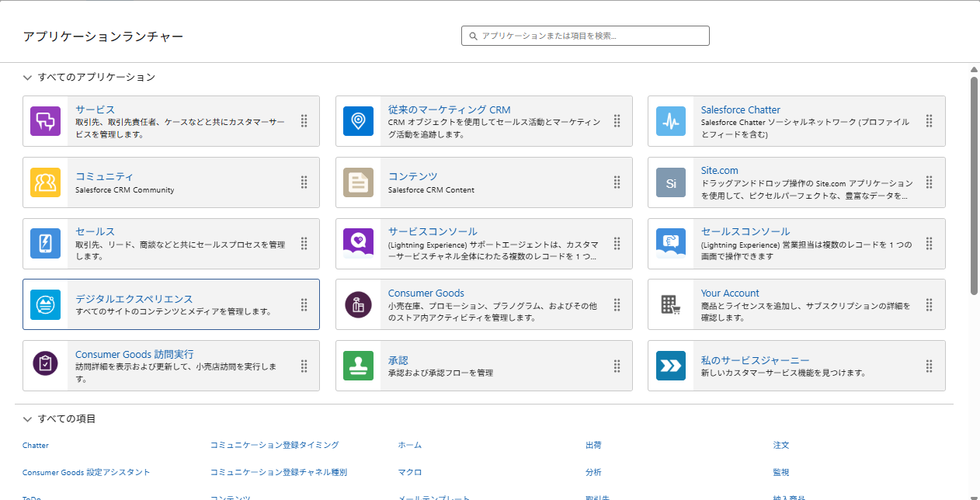Click drag handle on セールスコンソール tile
Image resolution: width=980 pixels, height=500 pixels.
pyautogui.click(x=929, y=243)
